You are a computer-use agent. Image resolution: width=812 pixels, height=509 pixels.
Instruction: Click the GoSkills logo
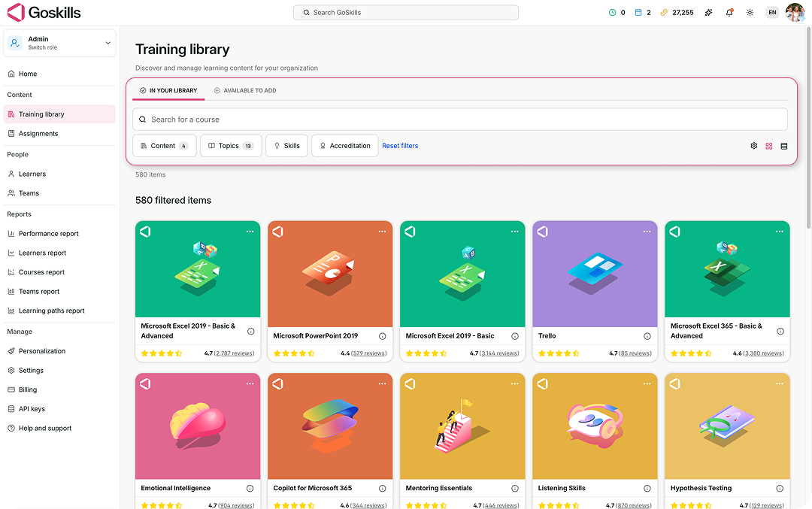tap(44, 13)
